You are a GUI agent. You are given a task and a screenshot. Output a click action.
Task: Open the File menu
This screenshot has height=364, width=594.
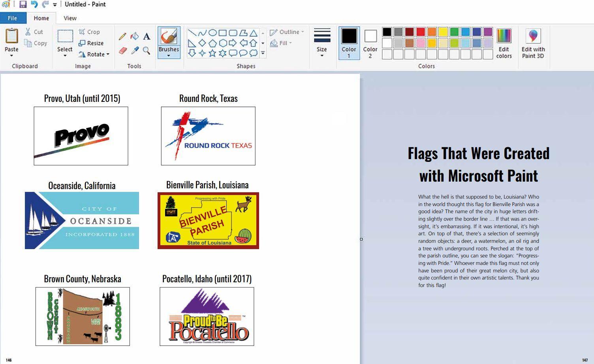coord(13,18)
